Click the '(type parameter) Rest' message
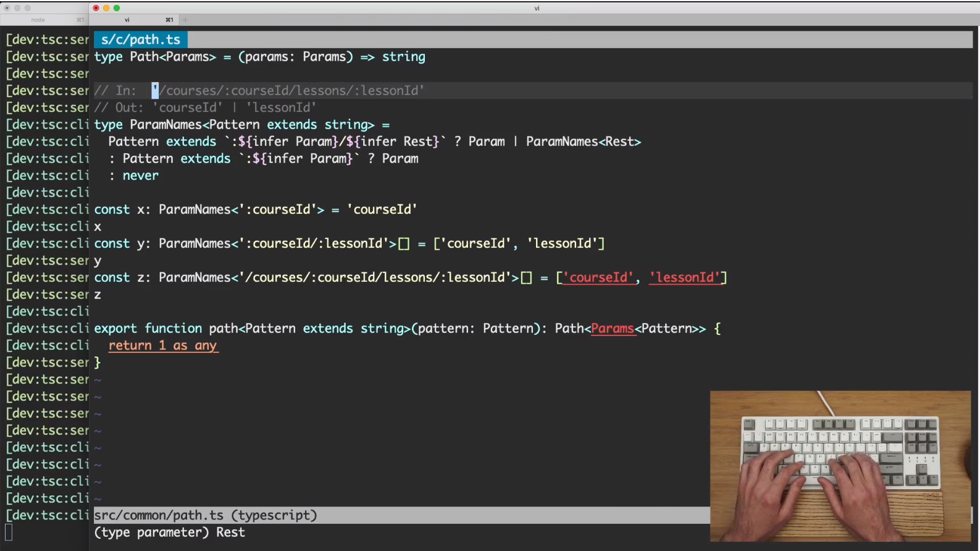Image resolution: width=980 pixels, height=551 pixels. (170, 532)
